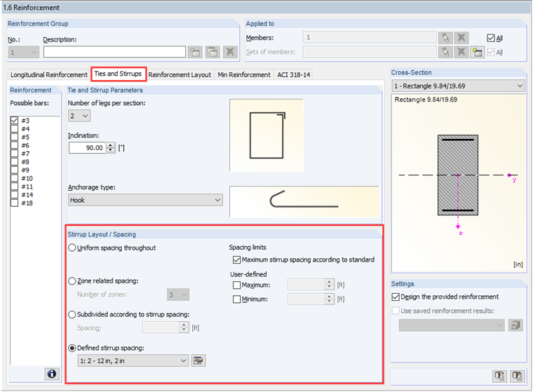Pick sets of members with the select icon

445,52
